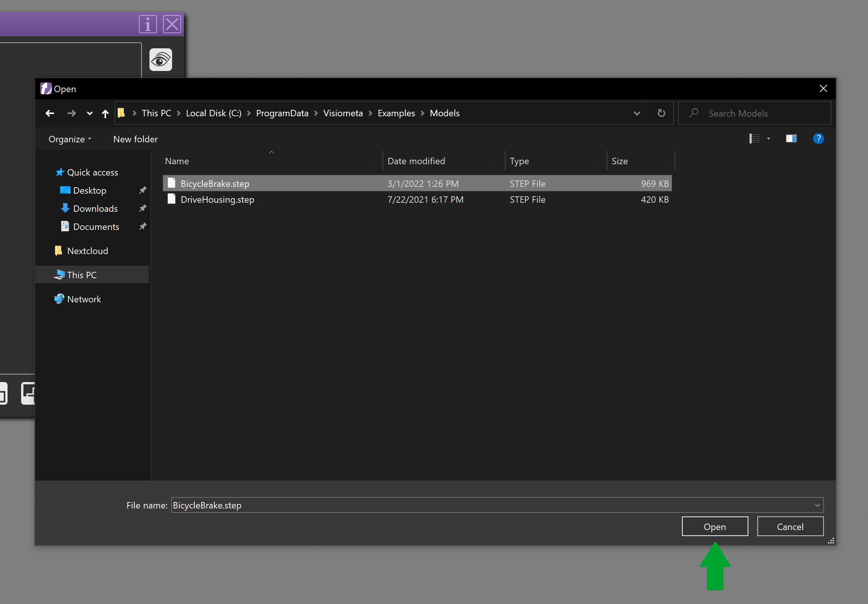Go up one folder level
868x604 pixels.
pyautogui.click(x=105, y=113)
